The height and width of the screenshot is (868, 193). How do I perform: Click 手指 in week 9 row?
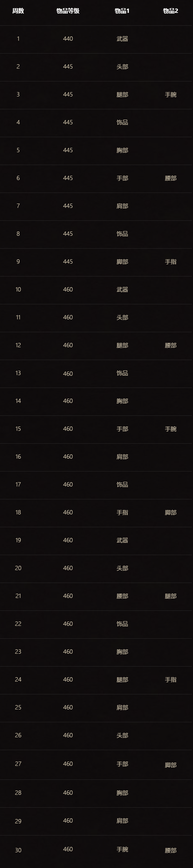pos(171,261)
